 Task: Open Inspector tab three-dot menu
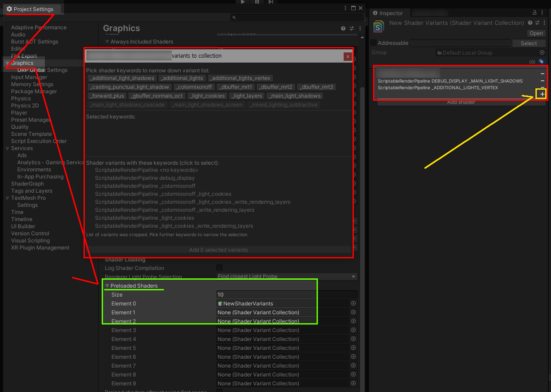click(x=543, y=13)
